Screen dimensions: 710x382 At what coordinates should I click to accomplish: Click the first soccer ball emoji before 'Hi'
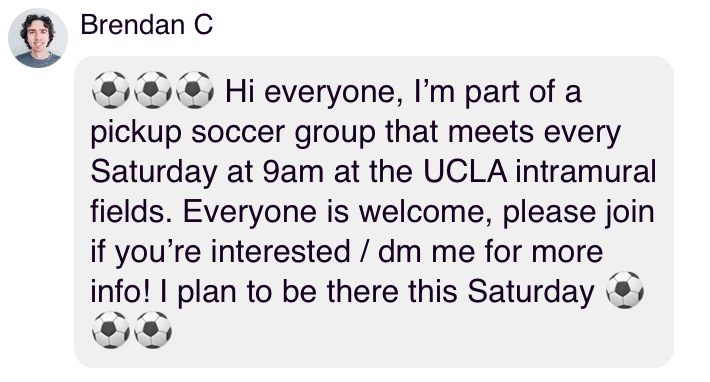tap(111, 90)
